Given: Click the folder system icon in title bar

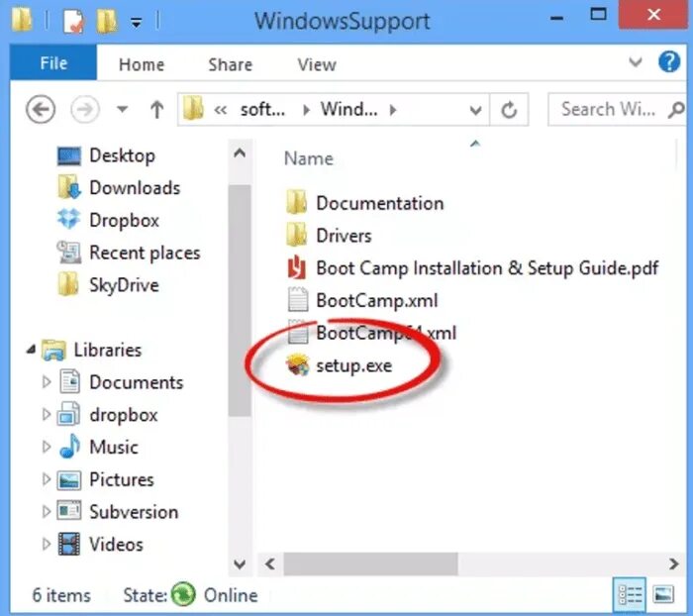Looking at the screenshot, I should pos(22,20).
